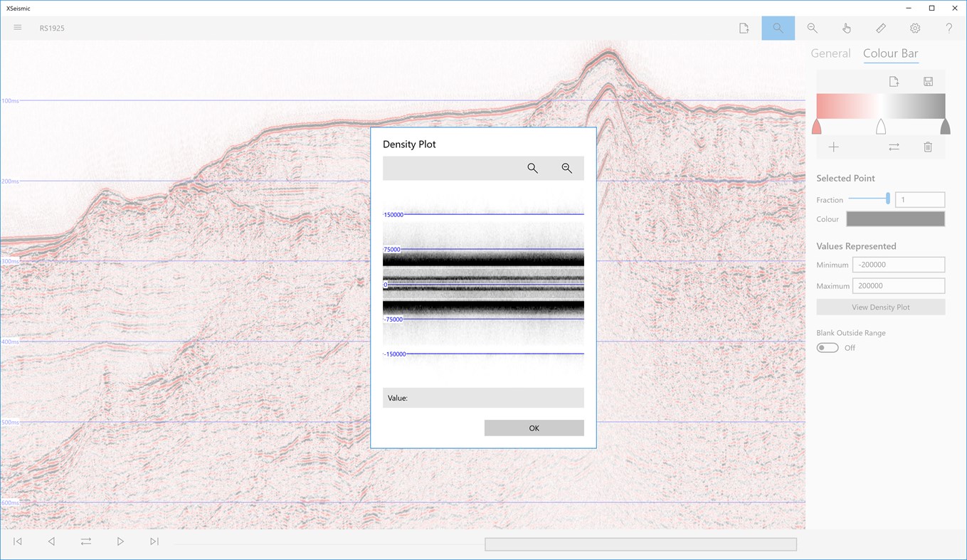Open the Help question mark
Screen dimensions: 967x560
[948, 28]
